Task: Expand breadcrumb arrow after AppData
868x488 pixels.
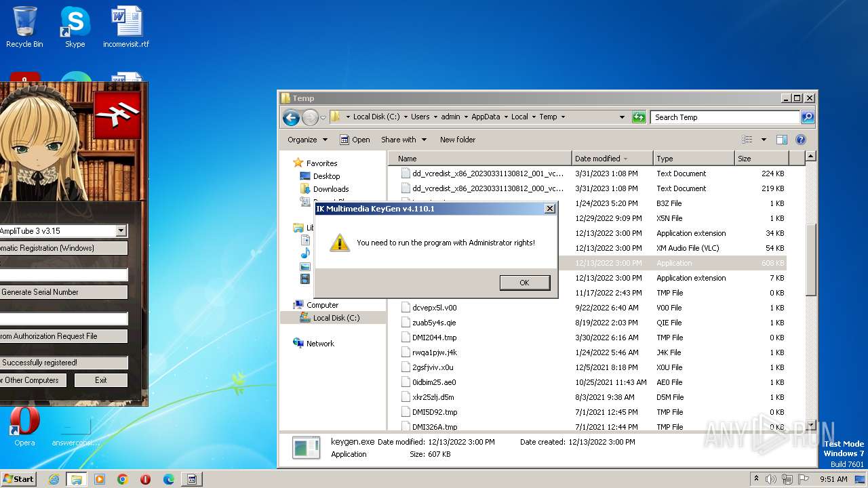Action: coord(506,117)
